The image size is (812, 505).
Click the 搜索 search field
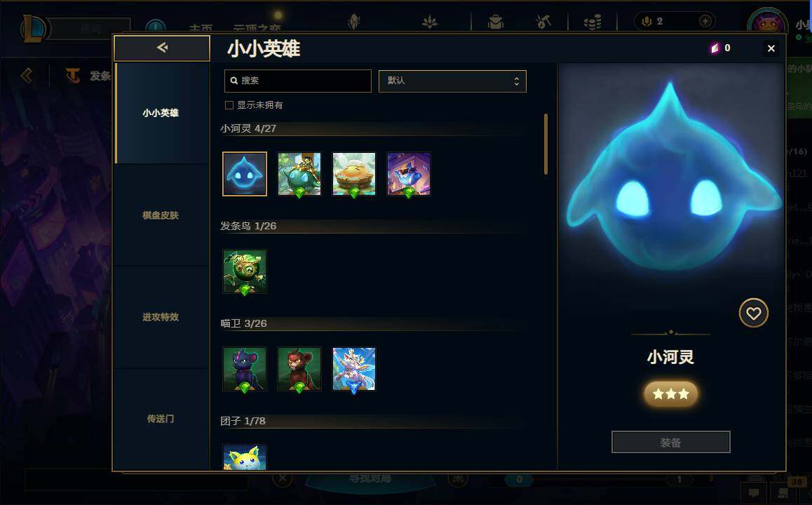298,81
